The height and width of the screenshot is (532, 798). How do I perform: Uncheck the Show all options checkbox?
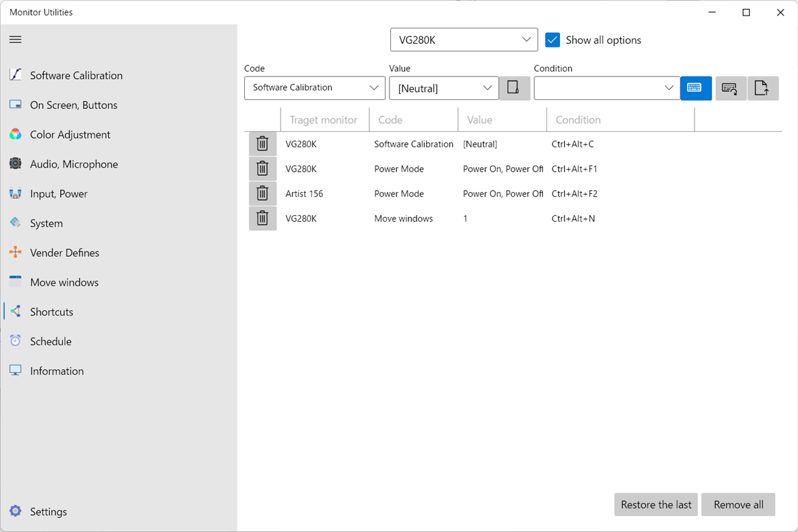tap(553, 40)
